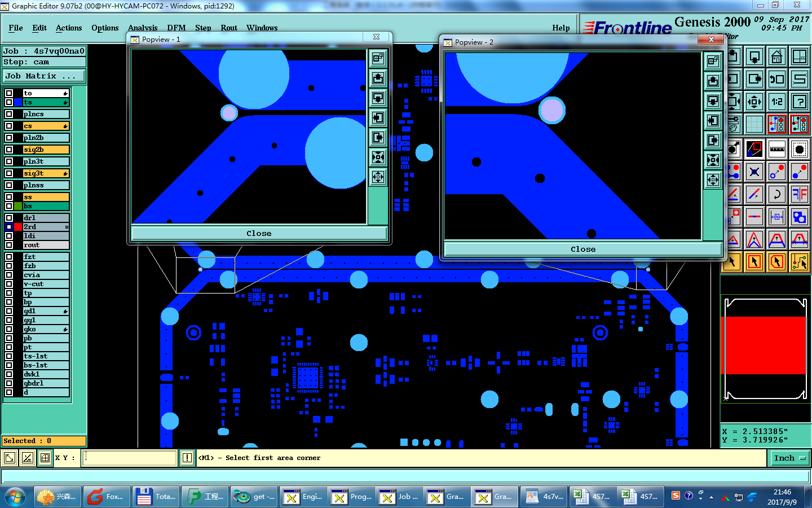812x508 pixels.
Task: Toggle checkbox for layer 'rout'
Action: point(9,245)
